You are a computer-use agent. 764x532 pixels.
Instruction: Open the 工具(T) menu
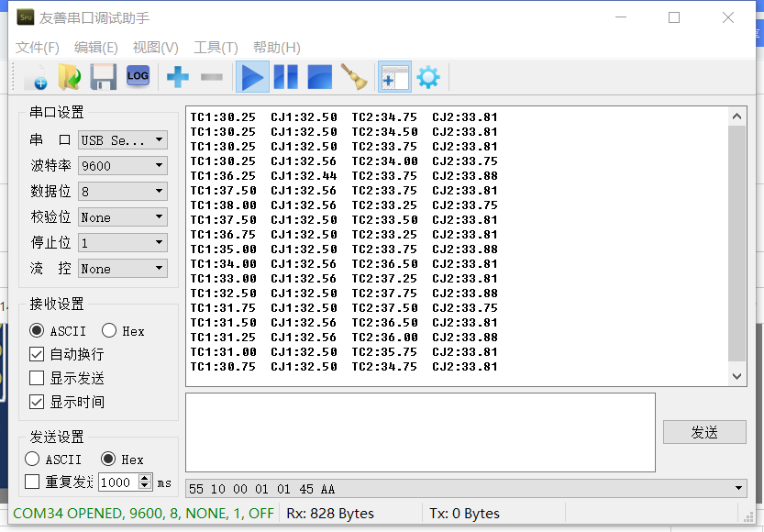pos(216,48)
